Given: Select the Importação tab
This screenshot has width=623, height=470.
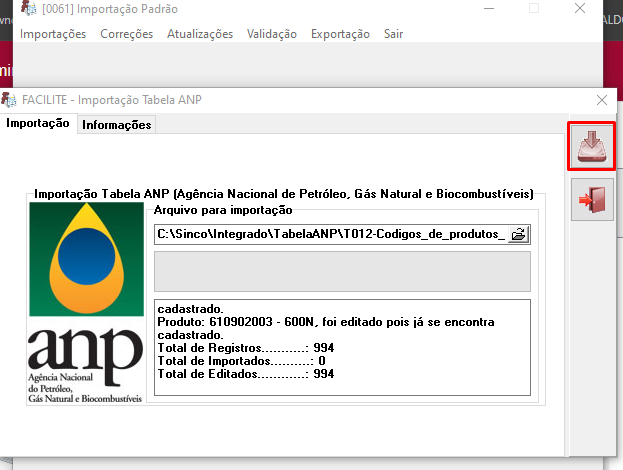Looking at the screenshot, I should pos(38,123).
